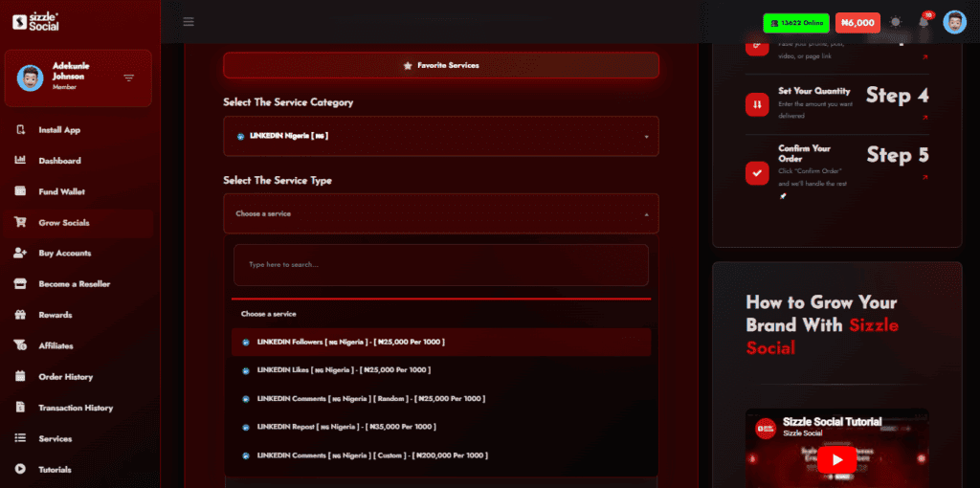Screen dimensions: 980x488
Task: Click the Tutorials play icon
Action: tap(20, 469)
